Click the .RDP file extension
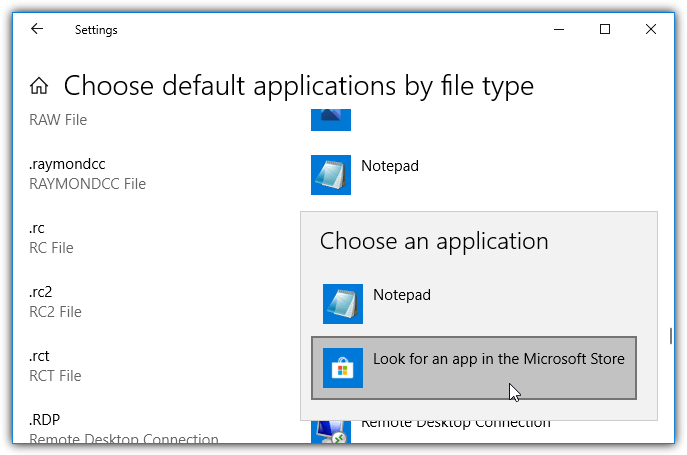 44,420
